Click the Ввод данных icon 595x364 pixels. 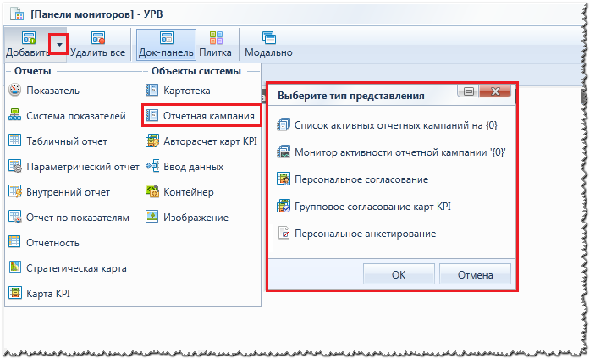tap(152, 166)
